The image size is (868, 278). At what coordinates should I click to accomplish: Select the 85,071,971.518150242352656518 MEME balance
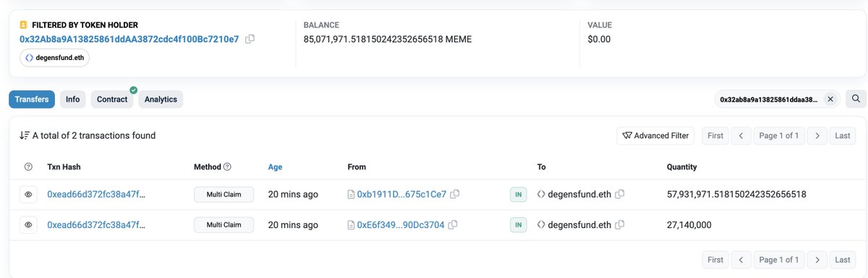[x=388, y=39]
